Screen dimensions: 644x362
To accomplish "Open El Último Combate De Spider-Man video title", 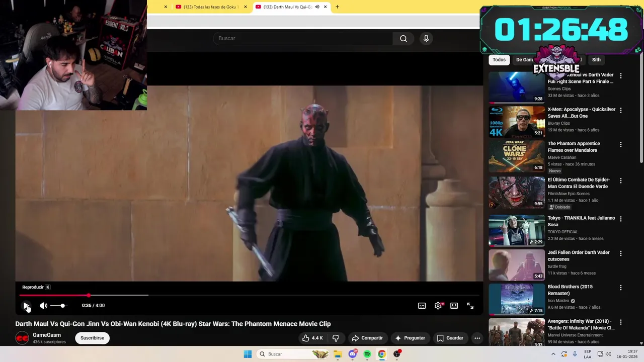I will click(x=579, y=183).
